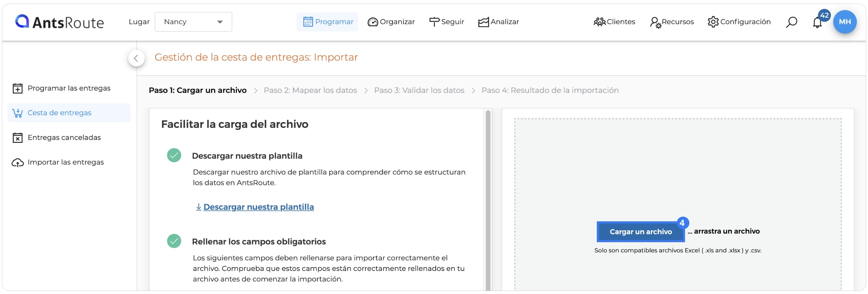This screenshot has height=294, width=868.
Task: Click the Entregas canceladas calendar-x icon
Action: pos(18,138)
